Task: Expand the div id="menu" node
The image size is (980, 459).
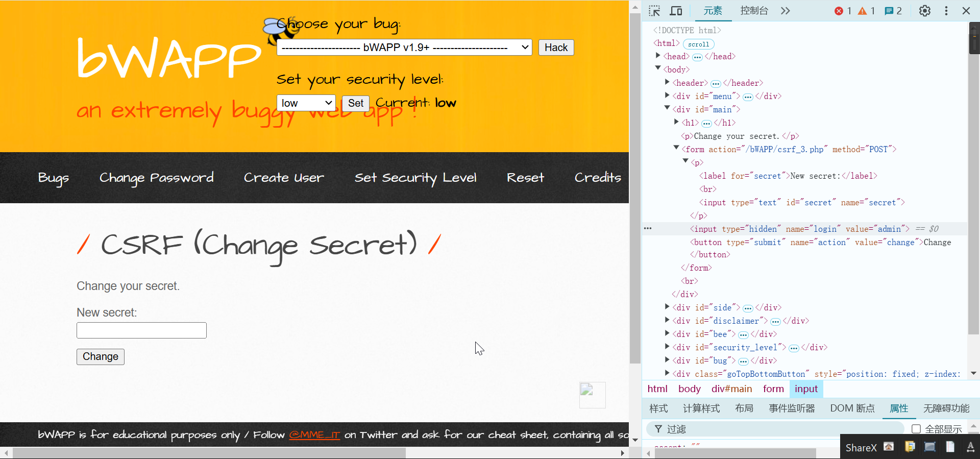Action: pos(667,95)
